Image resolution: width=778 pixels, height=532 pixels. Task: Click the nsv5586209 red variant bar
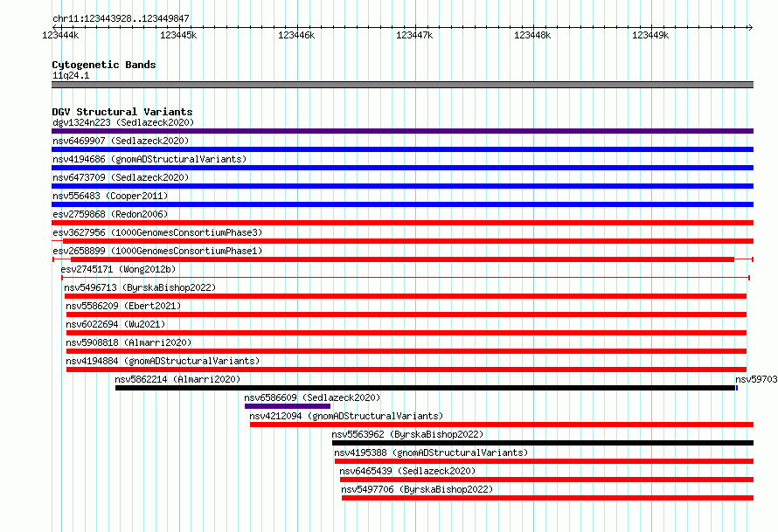pos(406,314)
